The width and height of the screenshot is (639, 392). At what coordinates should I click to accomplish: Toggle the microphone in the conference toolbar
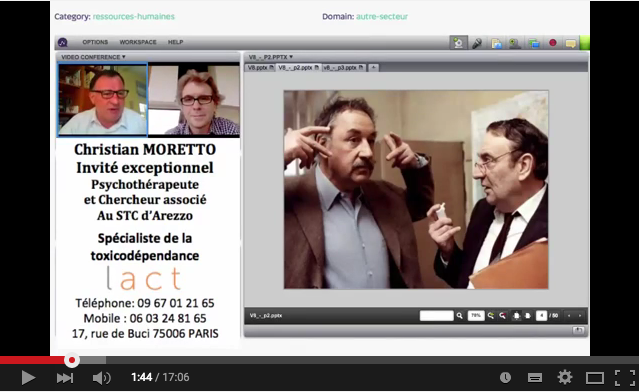(x=477, y=43)
